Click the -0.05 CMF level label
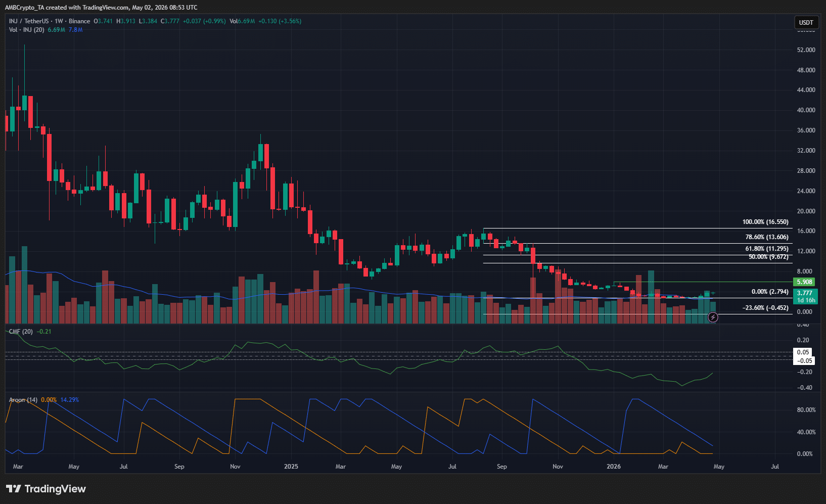826x504 pixels. [804, 361]
